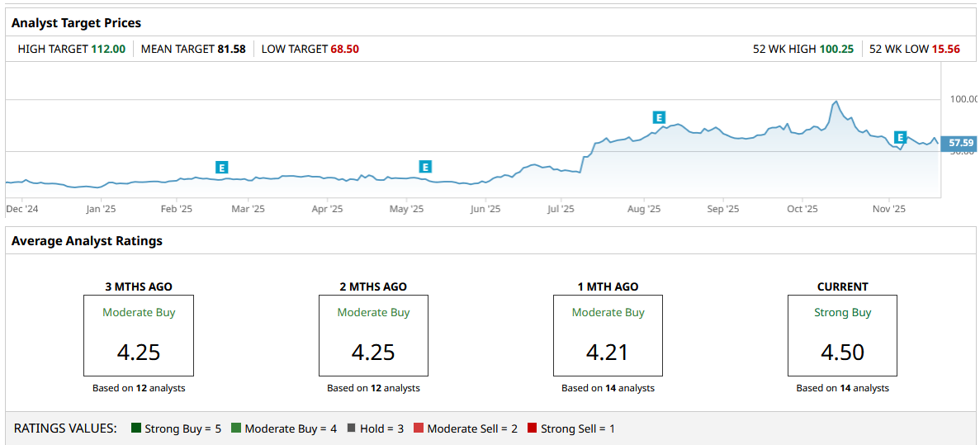Select the 2 MTHS AGO rating box
Image resolution: width=980 pixels, height=445 pixels.
pyautogui.click(x=373, y=335)
